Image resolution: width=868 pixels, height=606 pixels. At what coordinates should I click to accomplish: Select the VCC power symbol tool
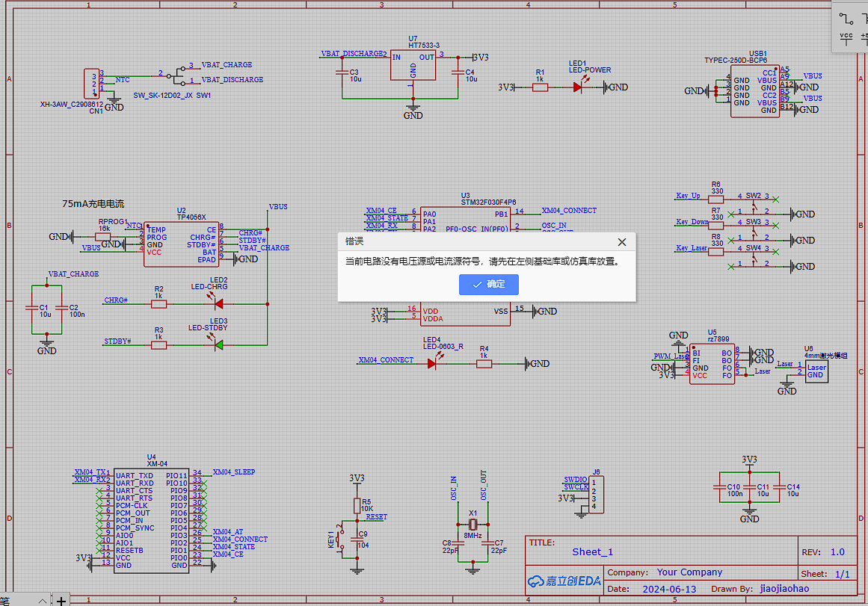pyautogui.click(x=846, y=39)
